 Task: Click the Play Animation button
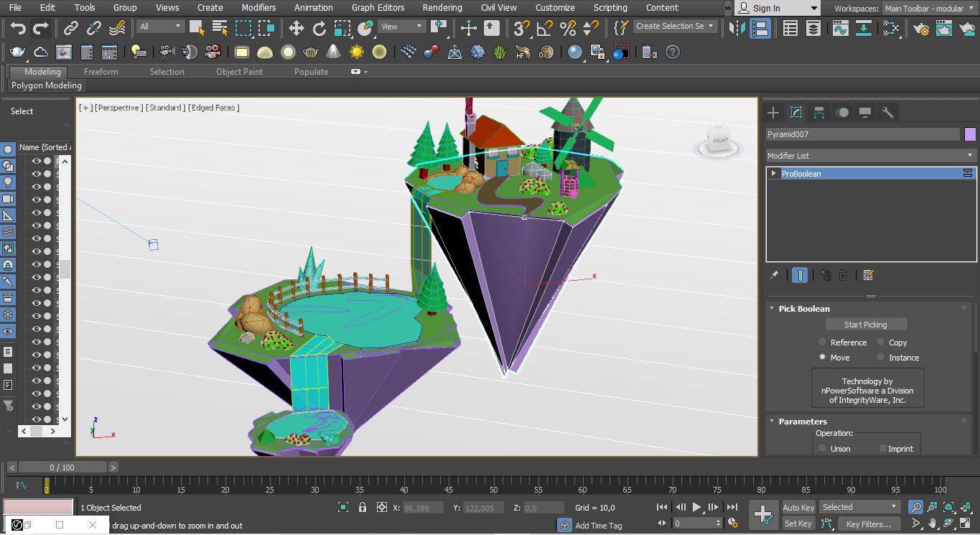(x=697, y=507)
